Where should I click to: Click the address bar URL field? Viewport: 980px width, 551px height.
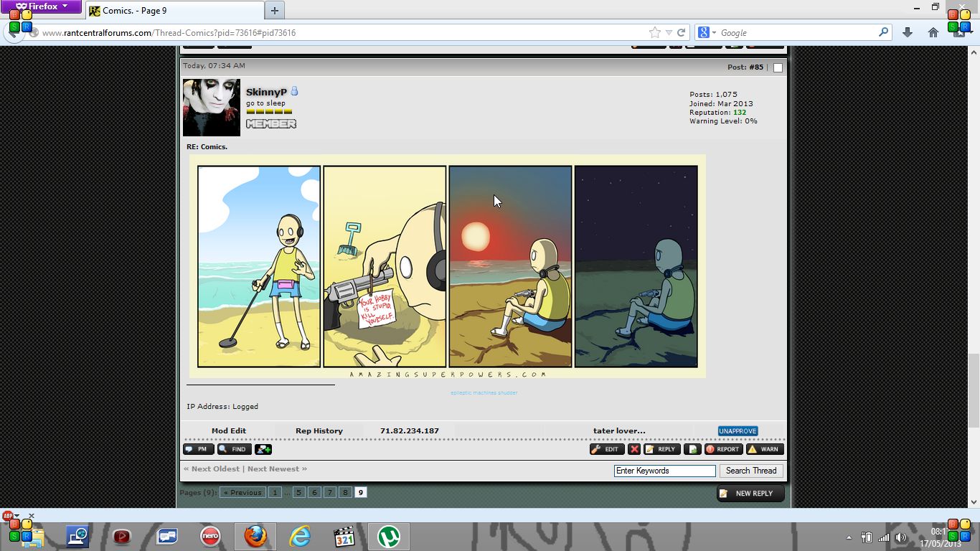click(344, 33)
